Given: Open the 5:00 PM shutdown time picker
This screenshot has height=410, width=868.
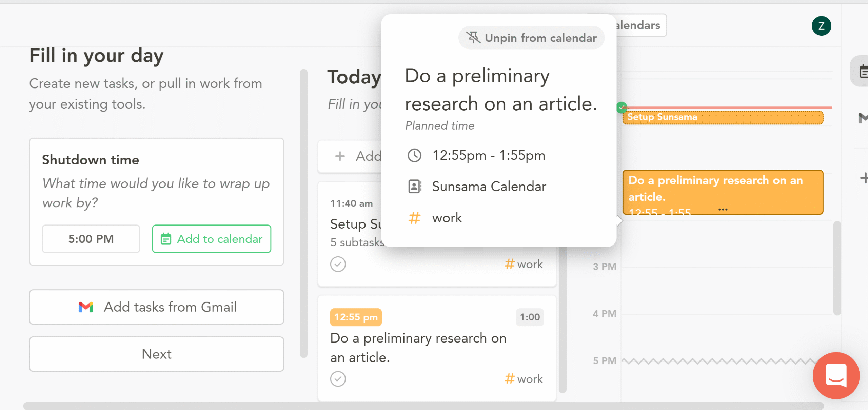Looking at the screenshot, I should [x=91, y=239].
